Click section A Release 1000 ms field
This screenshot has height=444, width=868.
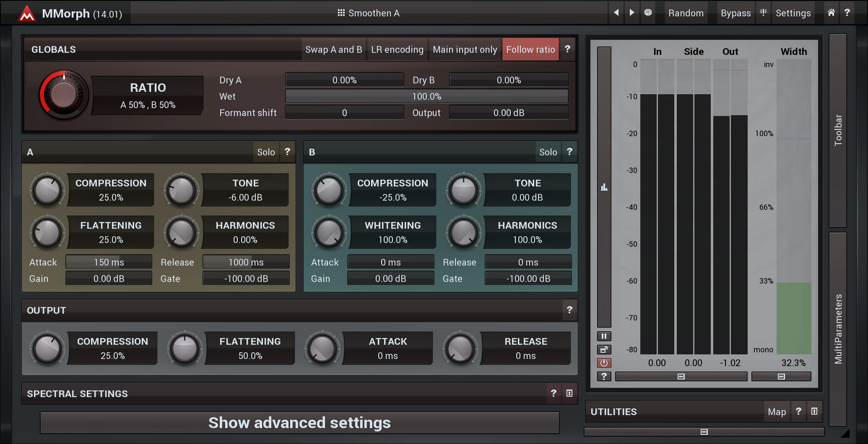coord(246,262)
